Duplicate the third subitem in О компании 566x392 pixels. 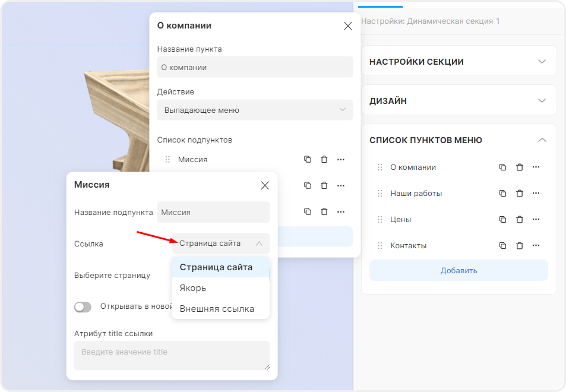pyautogui.click(x=308, y=211)
